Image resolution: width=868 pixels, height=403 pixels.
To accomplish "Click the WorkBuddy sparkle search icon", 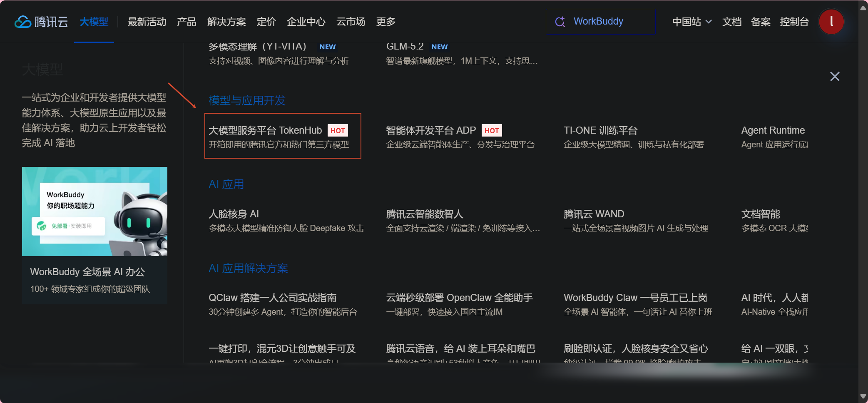I will (560, 22).
